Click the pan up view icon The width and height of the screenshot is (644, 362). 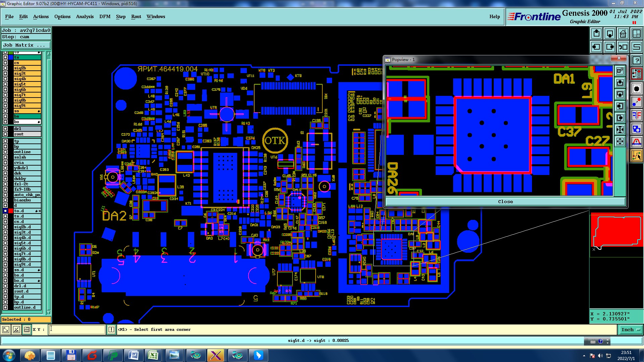596,34
